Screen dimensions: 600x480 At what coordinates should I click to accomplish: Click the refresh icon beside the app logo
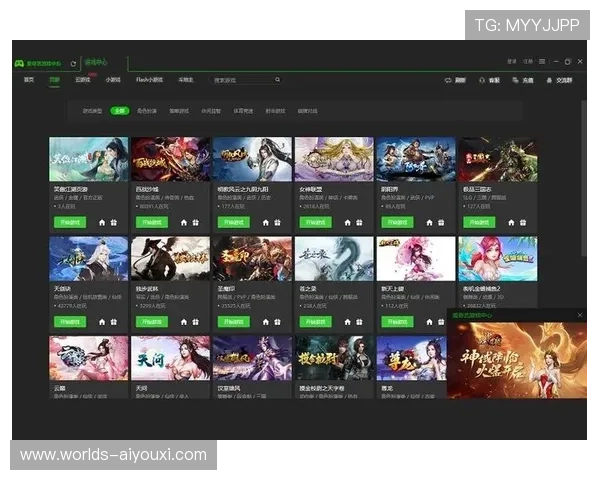tap(73, 62)
